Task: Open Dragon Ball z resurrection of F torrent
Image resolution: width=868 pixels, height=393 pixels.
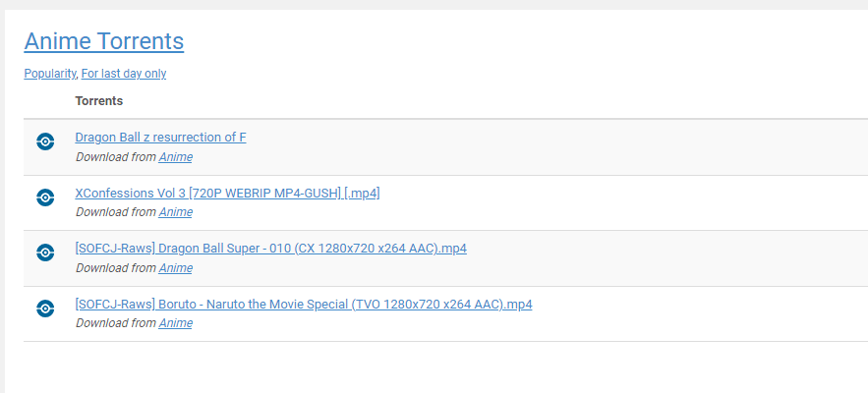Action: coord(160,138)
